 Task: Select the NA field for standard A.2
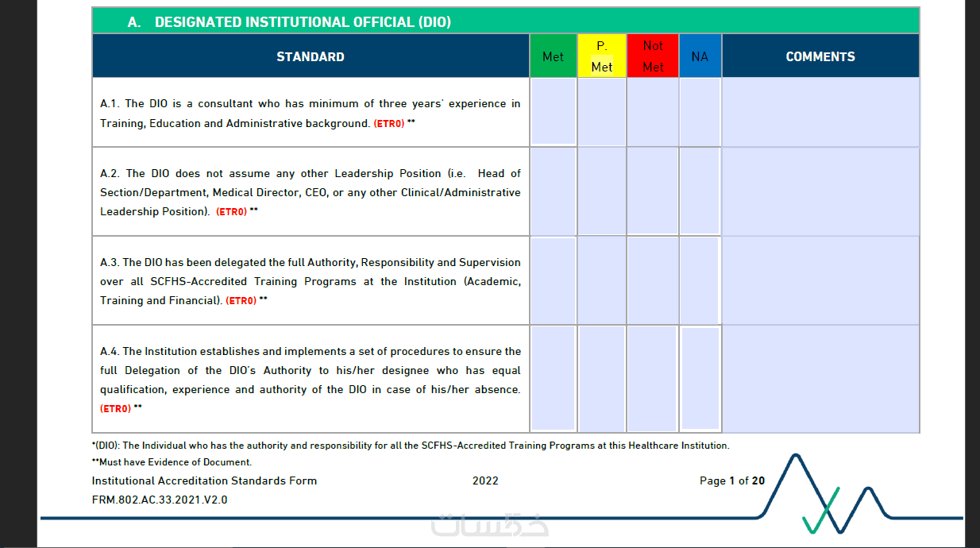[x=700, y=191]
